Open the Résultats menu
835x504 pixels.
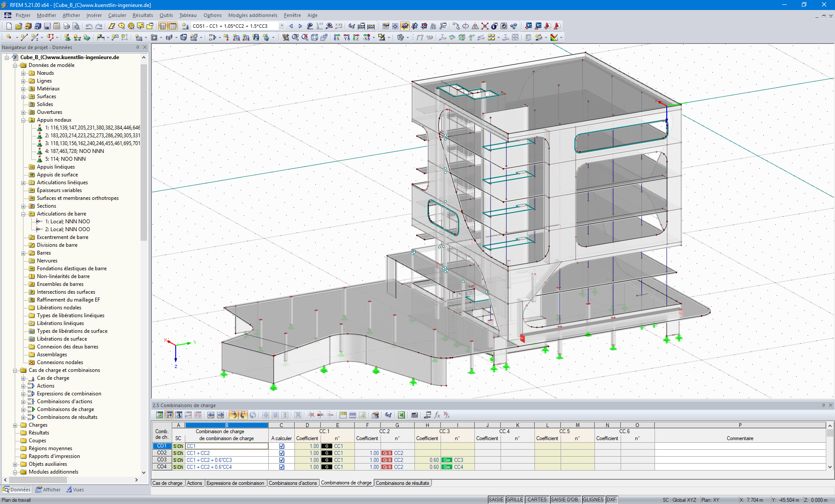point(143,15)
